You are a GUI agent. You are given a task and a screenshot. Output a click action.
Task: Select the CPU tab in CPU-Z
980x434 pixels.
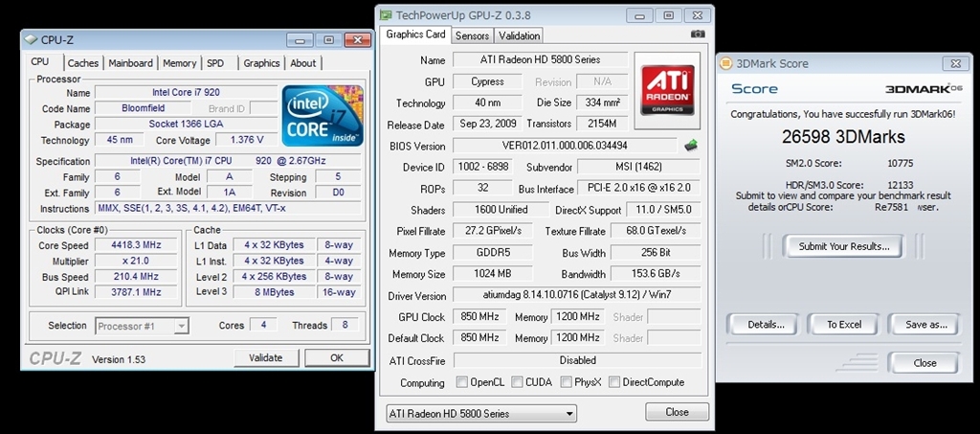tap(40, 62)
